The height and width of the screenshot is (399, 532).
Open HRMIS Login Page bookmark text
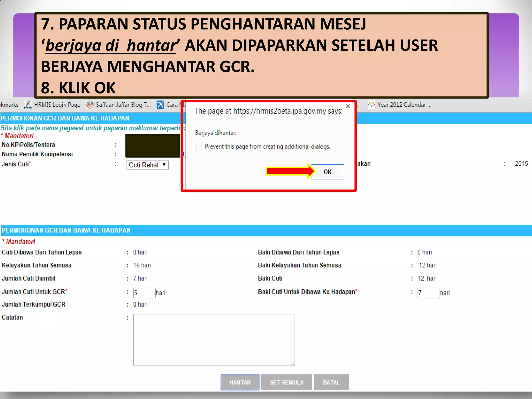[x=57, y=105]
